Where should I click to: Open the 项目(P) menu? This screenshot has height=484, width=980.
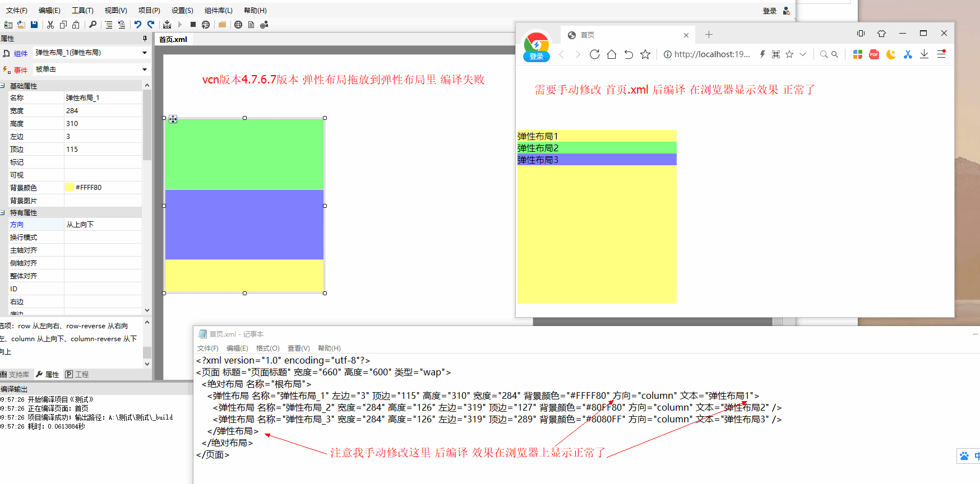tap(149, 10)
